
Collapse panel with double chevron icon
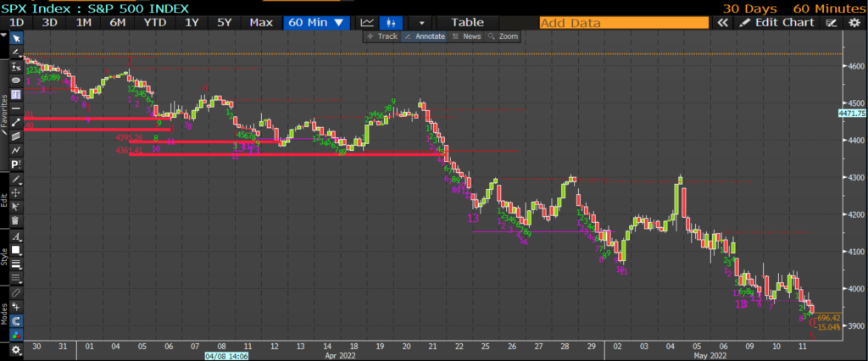point(722,23)
